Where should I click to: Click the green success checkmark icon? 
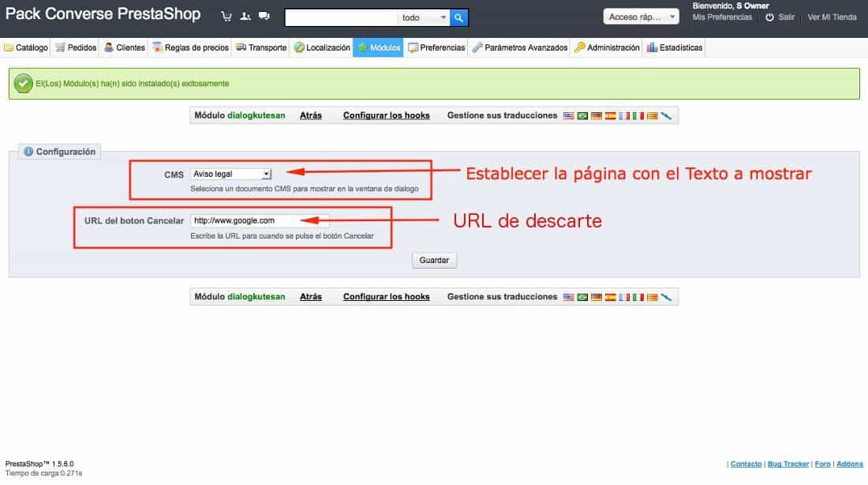coord(23,84)
